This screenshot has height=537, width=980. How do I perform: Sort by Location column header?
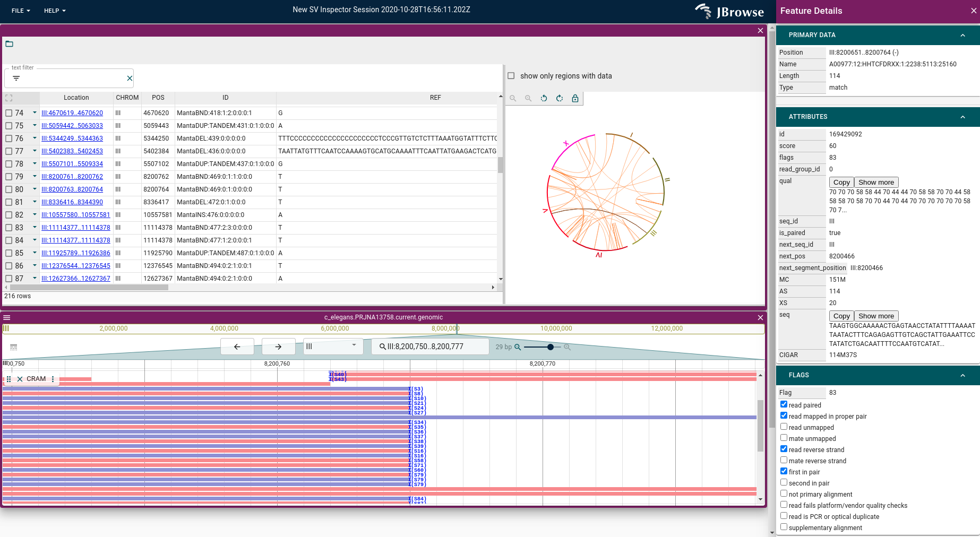tap(76, 98)
